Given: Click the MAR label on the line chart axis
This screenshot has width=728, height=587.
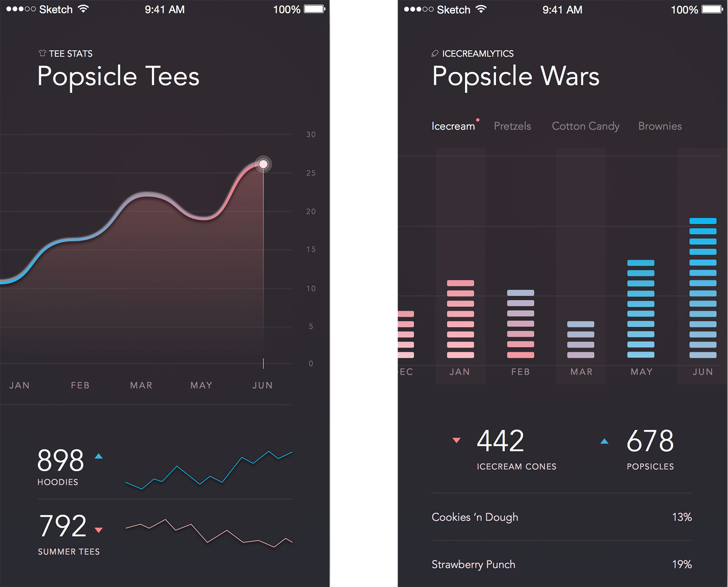Looking at the screenshot, I should [141, 385].
